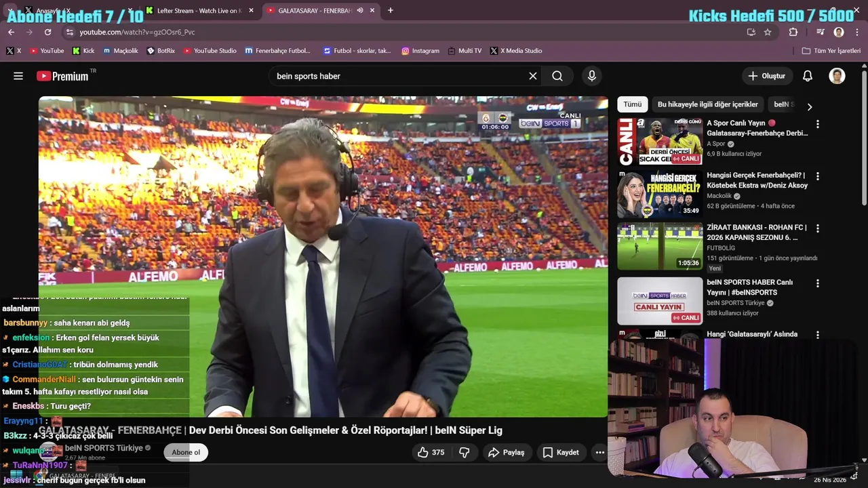Click the browser address bar URL

pyautogui.click(x=137, y=32)
